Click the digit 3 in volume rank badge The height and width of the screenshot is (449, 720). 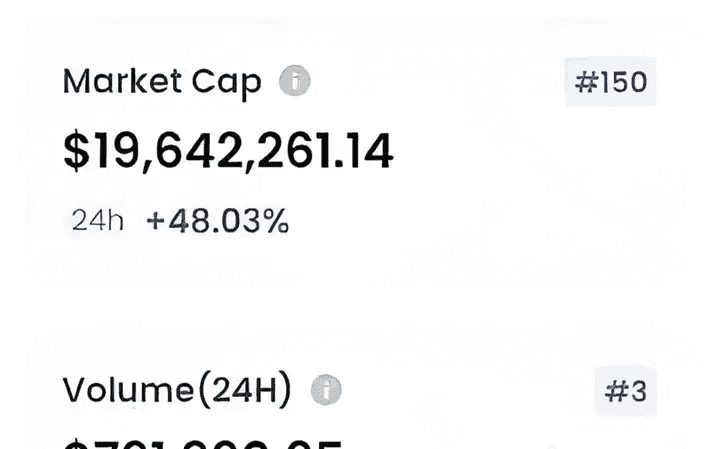638,392
